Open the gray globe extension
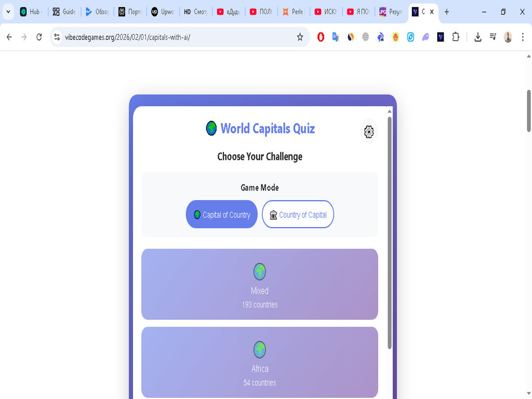Image resolution: width=532 pixels, height=399 pixels. (365, 37)
